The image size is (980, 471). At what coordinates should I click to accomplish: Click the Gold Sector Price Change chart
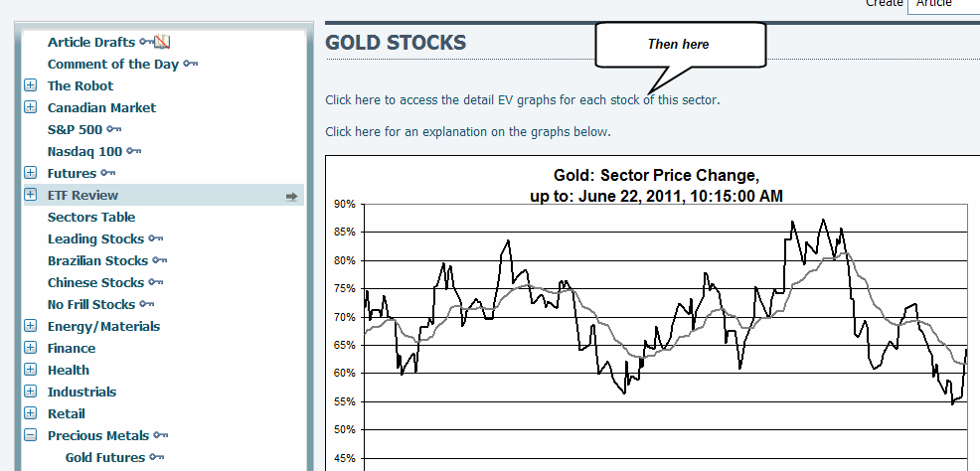pos(656,318)
